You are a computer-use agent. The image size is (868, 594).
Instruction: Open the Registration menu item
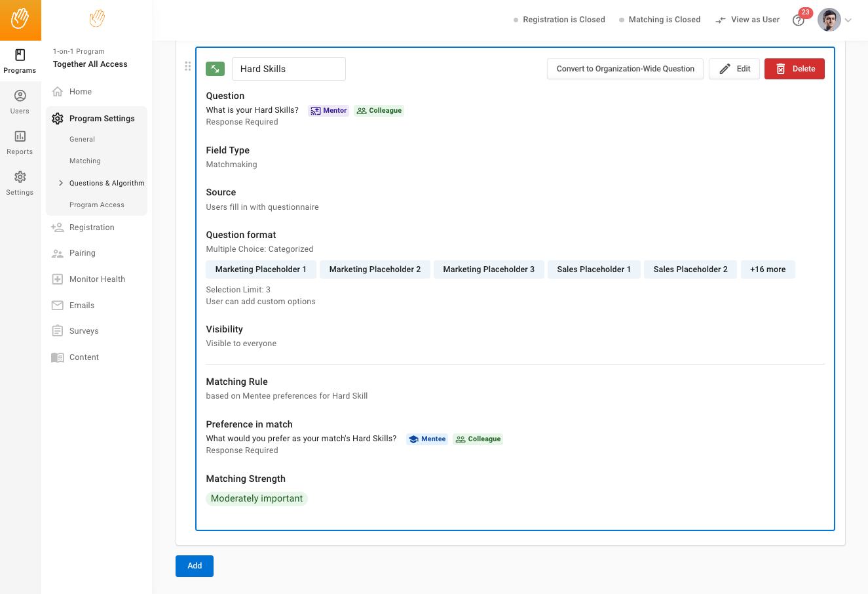[92, 228]
